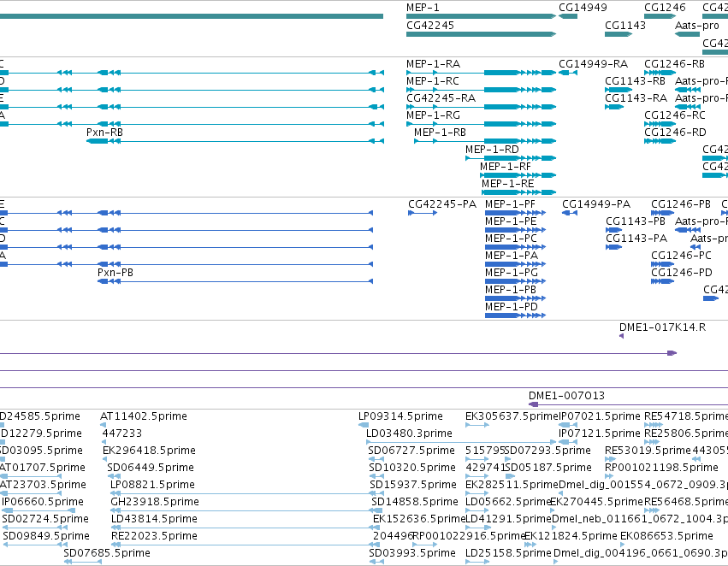This screenshot has height=566, width=728.
Task: Select EST LD43814.5prime
Action: pyautogui.click(x=244, y=528)
